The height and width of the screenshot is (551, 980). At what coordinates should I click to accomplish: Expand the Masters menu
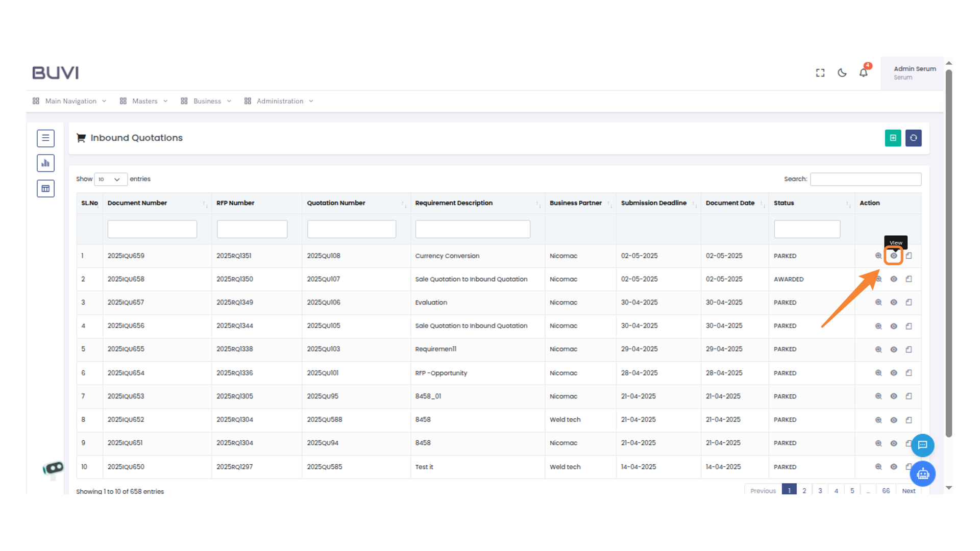[144, 101]
